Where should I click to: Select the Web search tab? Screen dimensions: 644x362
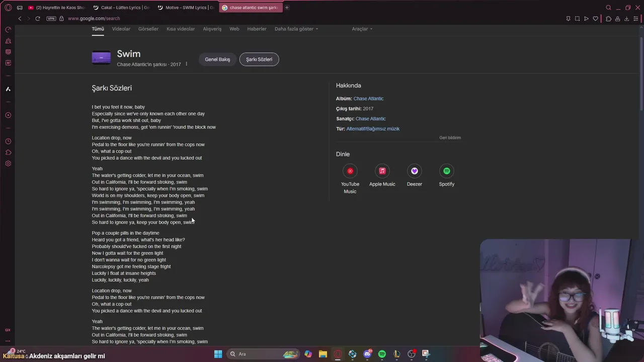[234, 29]
